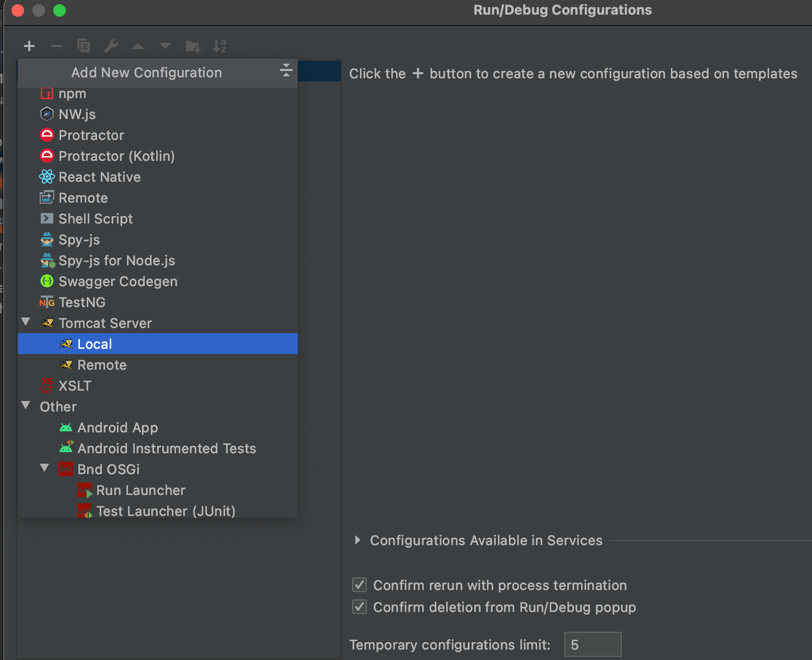This screenshot has width=812, height=660.
Task: Select the npm configuration type
Action: [x=158, y=93]
